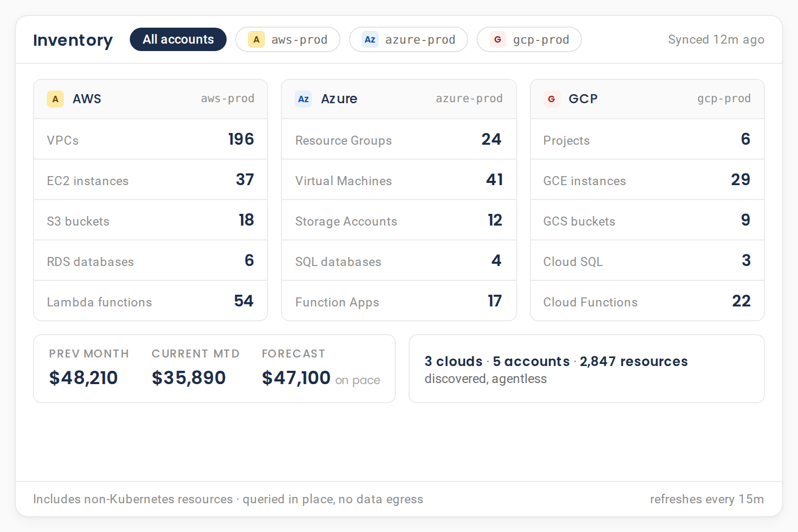
Task: Click the 3 clouds 5 accounts summary
Action: 556,361
